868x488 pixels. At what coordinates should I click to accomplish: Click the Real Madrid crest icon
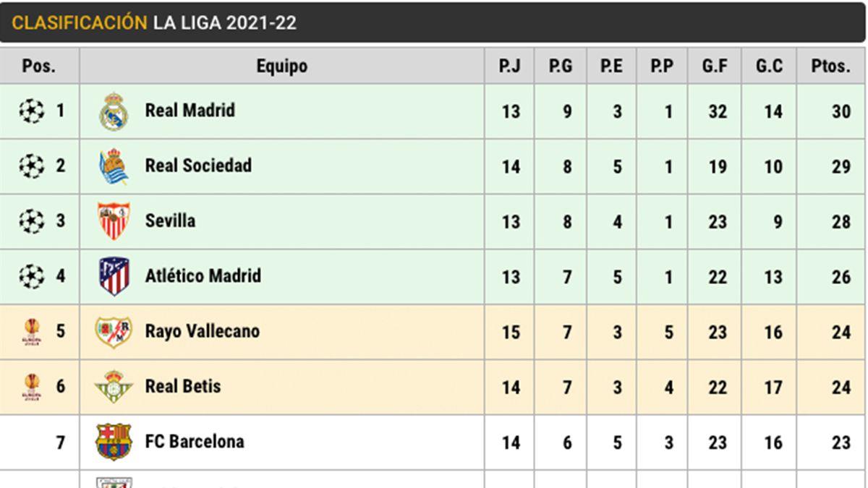[114, 111]
